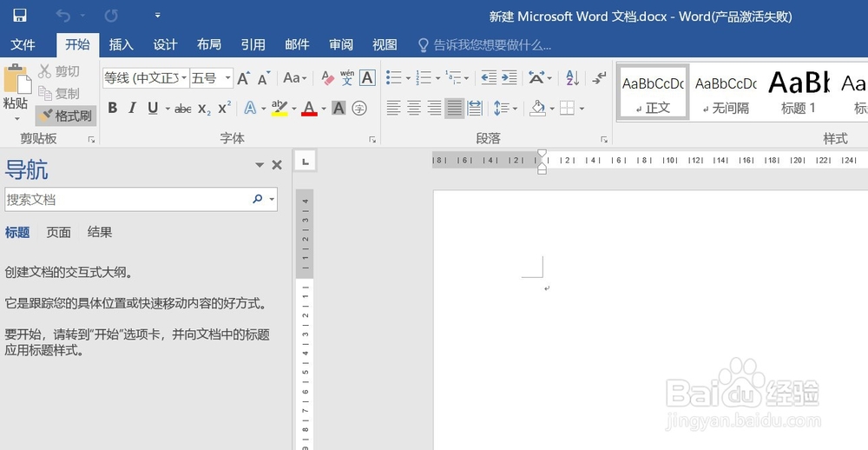Toggle show paragraph marks
Viewport: 868px width, 450px height.
(599, 77)
